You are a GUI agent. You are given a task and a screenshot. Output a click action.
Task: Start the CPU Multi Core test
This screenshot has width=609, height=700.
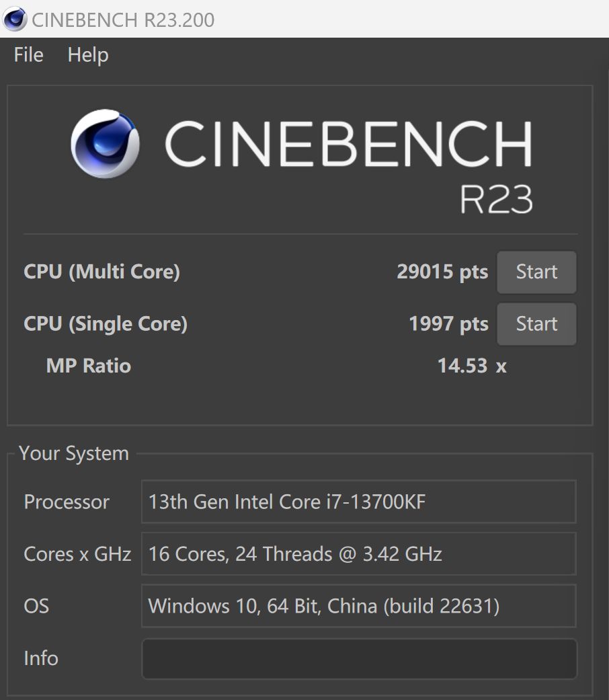click(536, 272)
